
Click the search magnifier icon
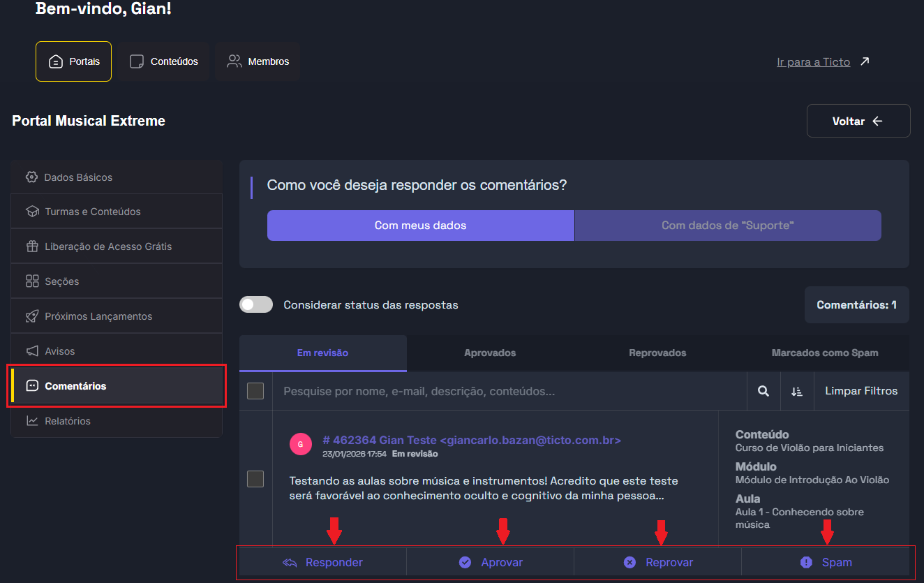pyautogui.click(x=763, y=391)
